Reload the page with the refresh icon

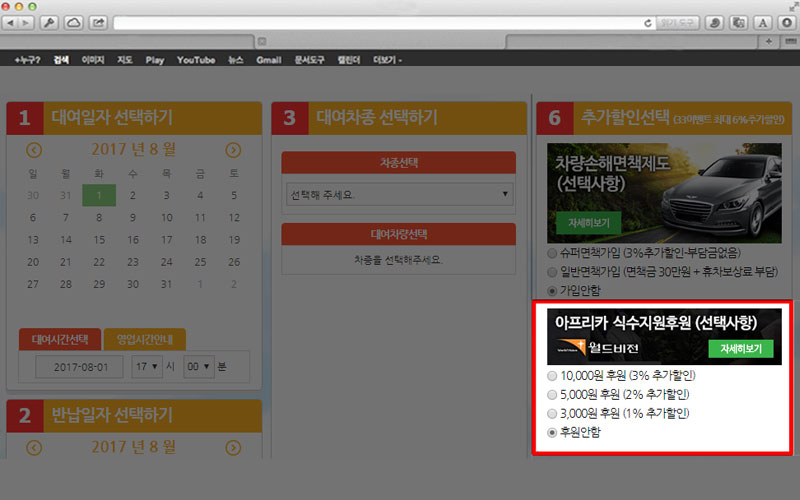648,22
